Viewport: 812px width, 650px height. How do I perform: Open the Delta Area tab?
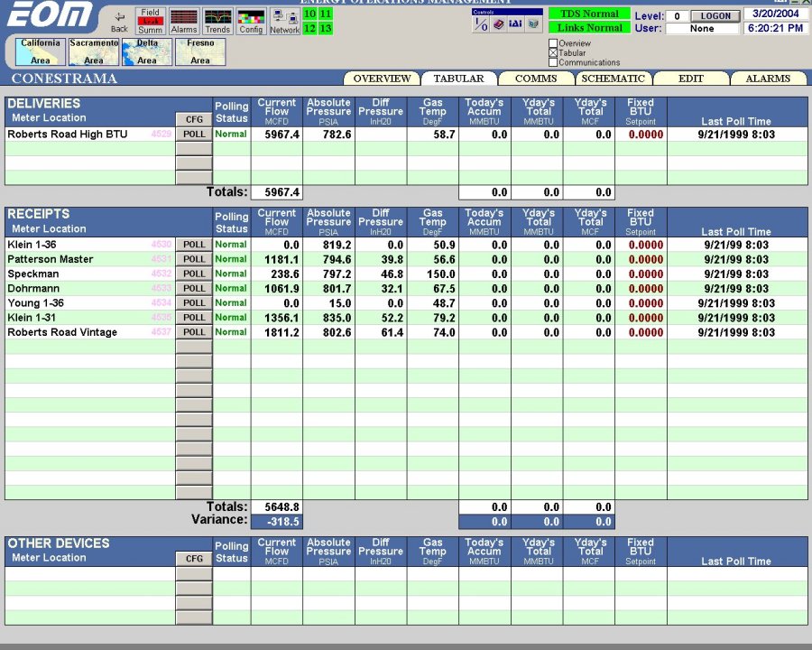[x=145, y=52]
